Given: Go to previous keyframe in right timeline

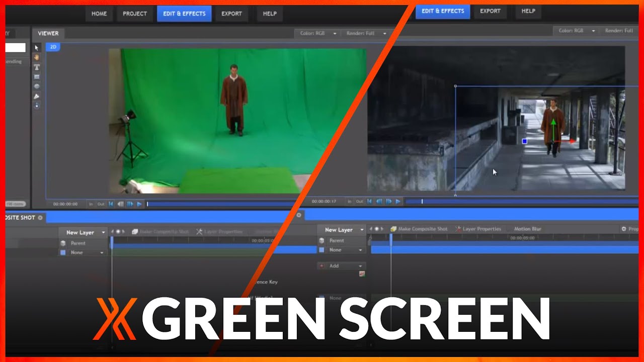Looking at the screenshot, I should pos(370,229).
